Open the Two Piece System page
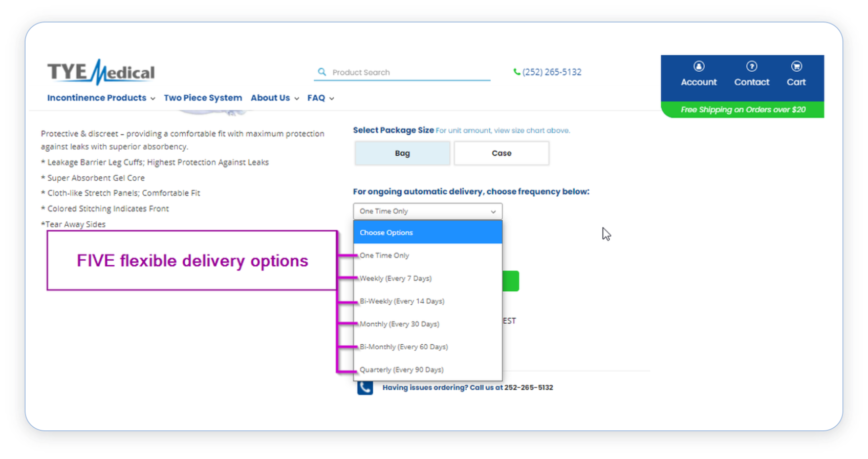868x459 pixels. coord(203,98)
